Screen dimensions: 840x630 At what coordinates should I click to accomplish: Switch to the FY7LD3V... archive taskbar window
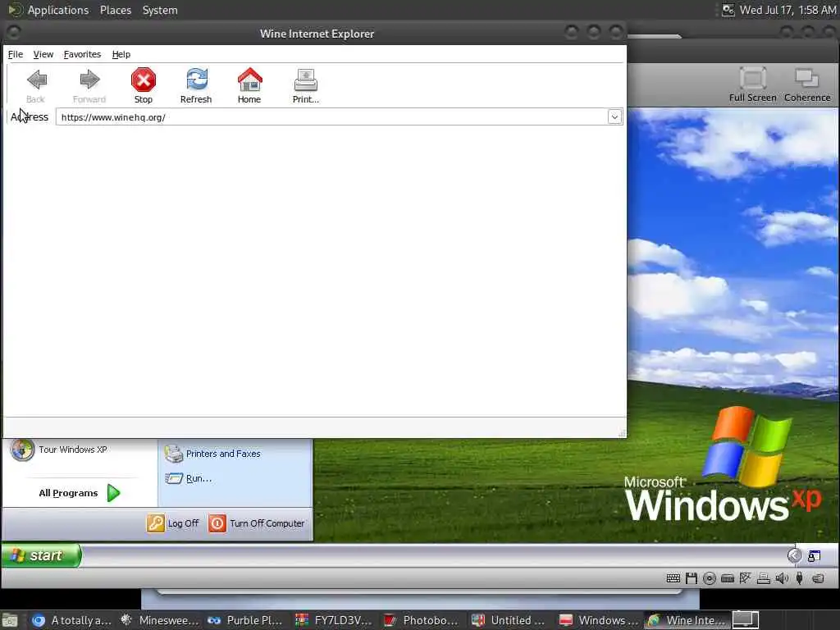point(334,620)
